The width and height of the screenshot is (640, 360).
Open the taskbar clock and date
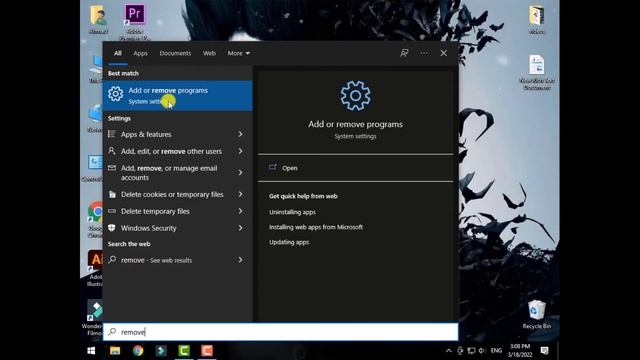point(520,351)
